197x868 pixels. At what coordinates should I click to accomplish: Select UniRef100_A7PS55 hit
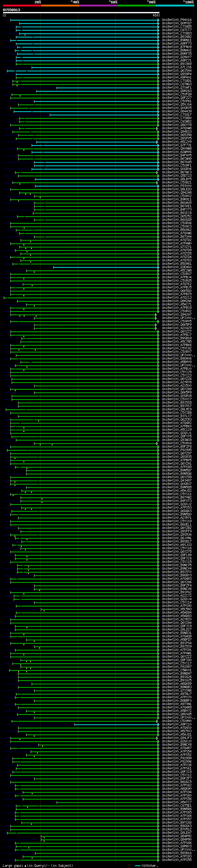coord(176,860)
